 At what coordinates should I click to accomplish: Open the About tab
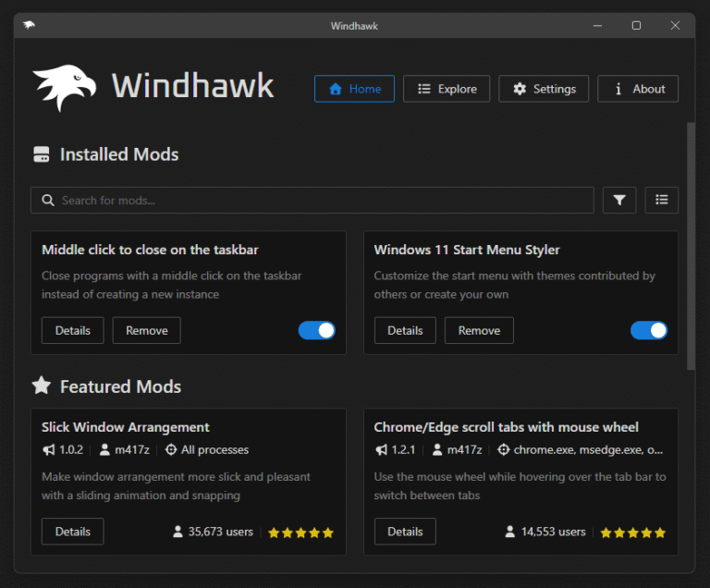638,89
